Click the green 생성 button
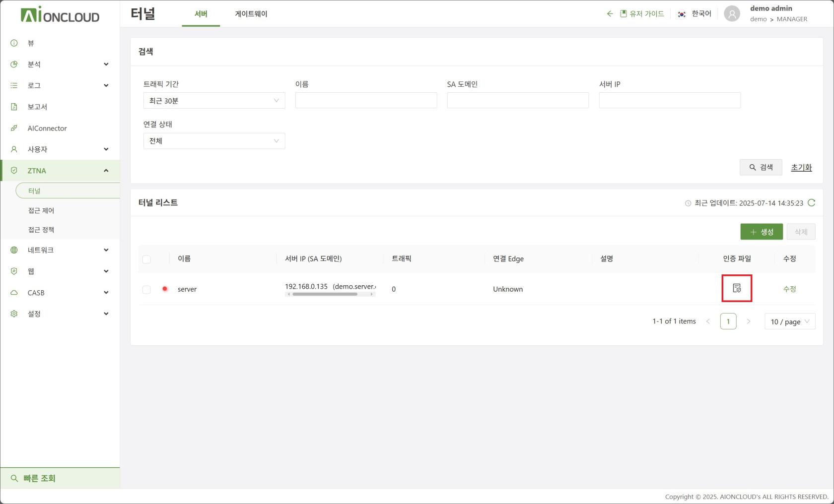This screenshot has height=504, width=834. tap(761, 232)
